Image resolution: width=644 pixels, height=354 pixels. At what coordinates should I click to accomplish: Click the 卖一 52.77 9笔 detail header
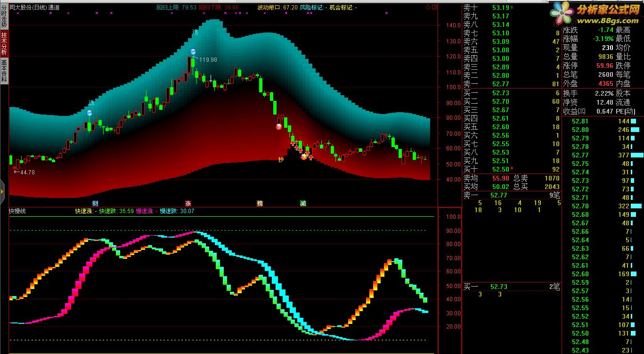point(512,195)
